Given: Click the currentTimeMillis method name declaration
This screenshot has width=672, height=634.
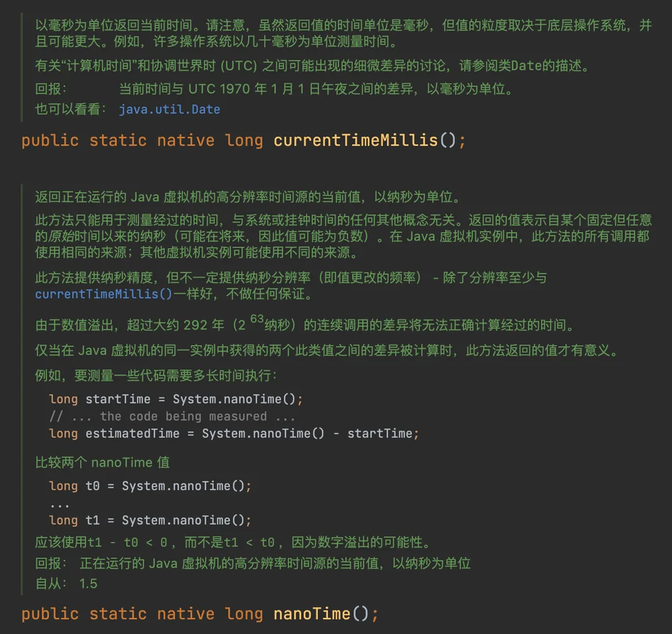Looking at the screenshot, I should [355, 140].
